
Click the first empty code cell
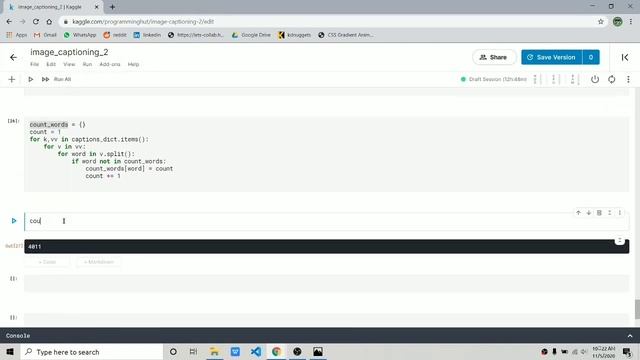[x=327, y=283]
